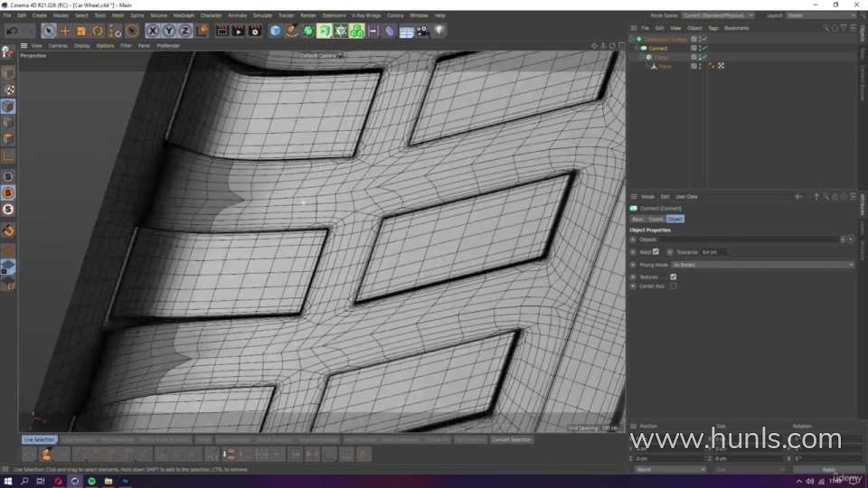
Task: Open the Node Space dropdown
Action: coord(720,15)
